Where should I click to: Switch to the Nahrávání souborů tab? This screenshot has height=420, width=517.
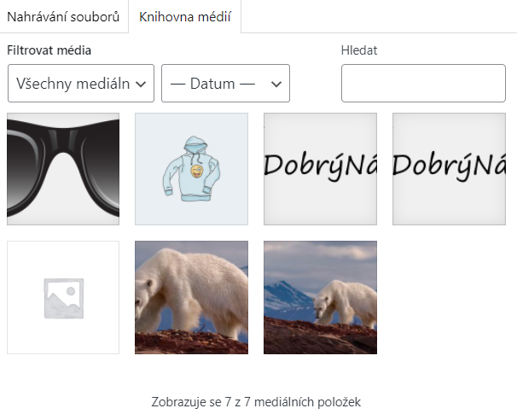tap(63, 16)
